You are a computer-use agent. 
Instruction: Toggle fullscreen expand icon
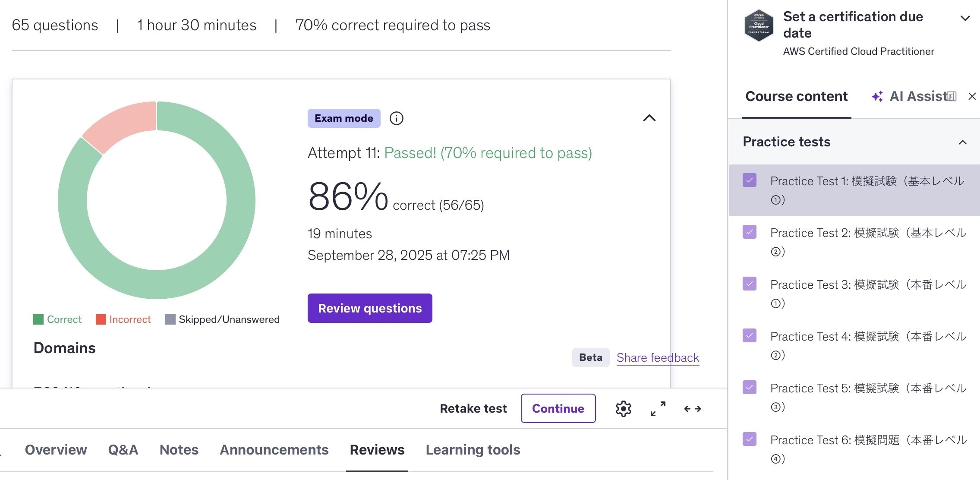click(x=658, y=408)
